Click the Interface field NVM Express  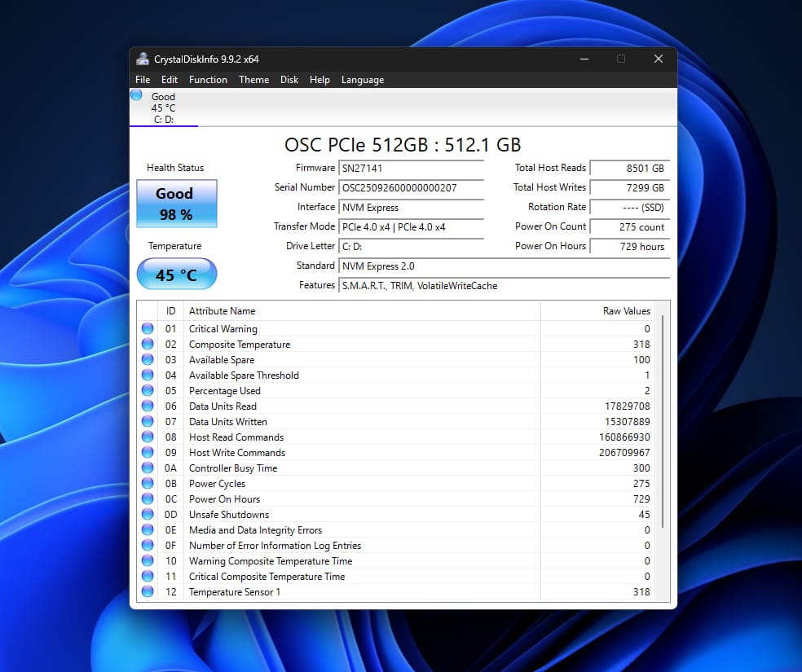click(x=412, y=207)
